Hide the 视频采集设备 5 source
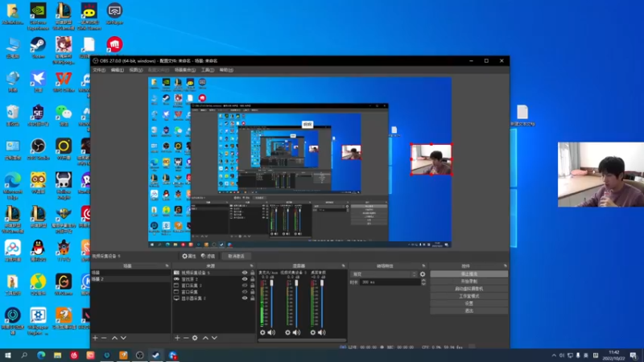 (245, 273)
